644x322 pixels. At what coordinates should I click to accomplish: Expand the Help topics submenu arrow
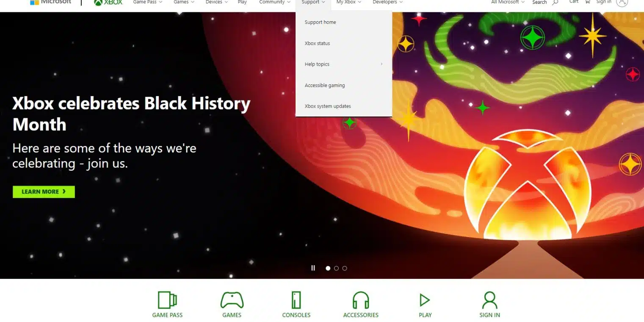381,64
